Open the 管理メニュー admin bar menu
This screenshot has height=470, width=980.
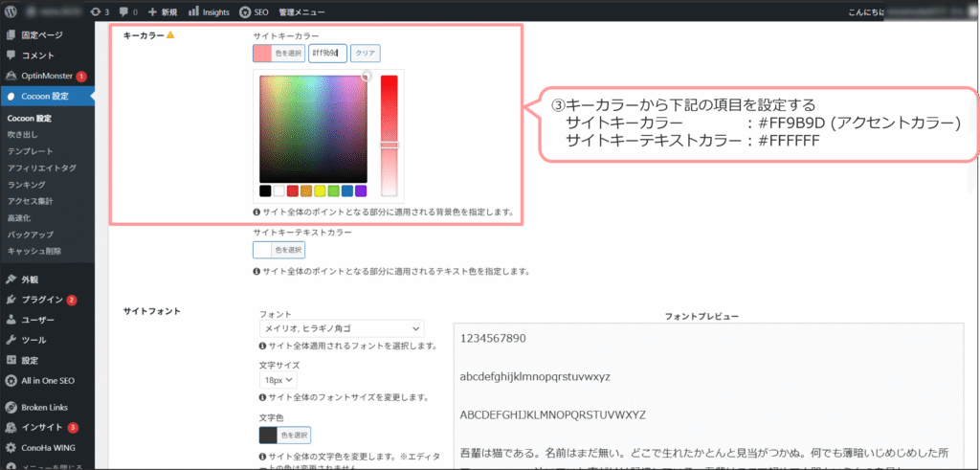(x=301, y=12)
